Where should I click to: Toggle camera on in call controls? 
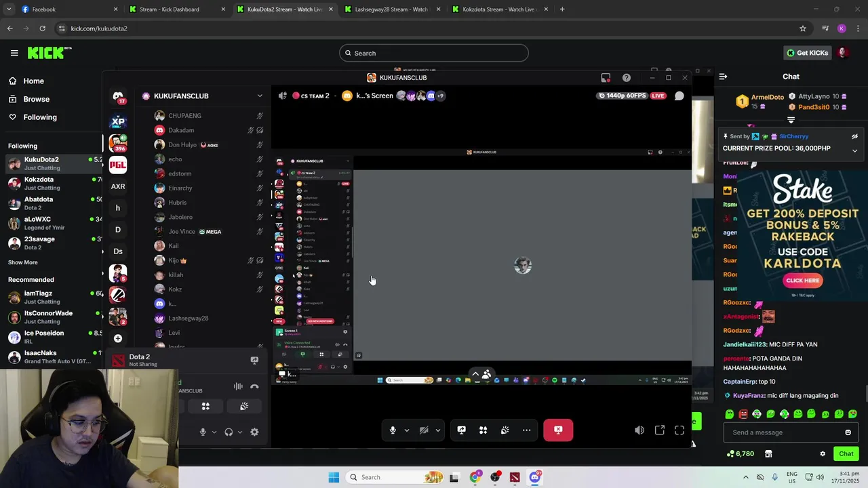coord(424,430)
